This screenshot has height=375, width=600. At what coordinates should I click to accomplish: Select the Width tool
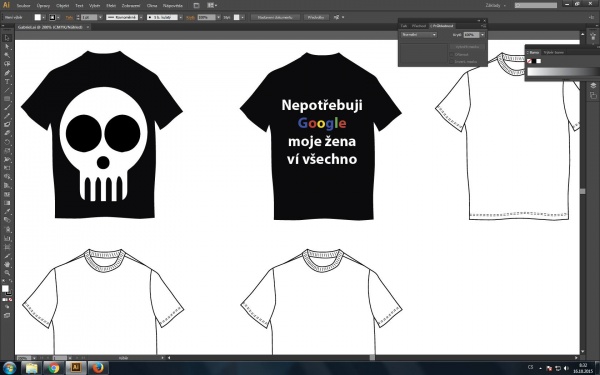click(x=7, y=159)
